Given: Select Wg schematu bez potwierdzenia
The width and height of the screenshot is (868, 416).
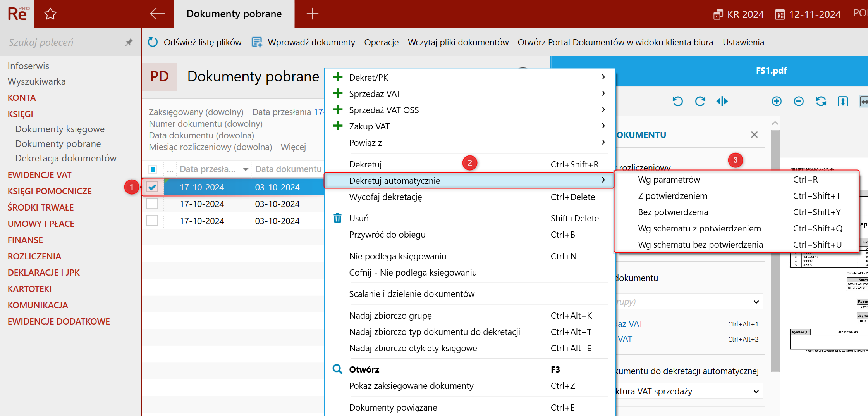Looking at the screenshot, I should (x=737, y=245).
